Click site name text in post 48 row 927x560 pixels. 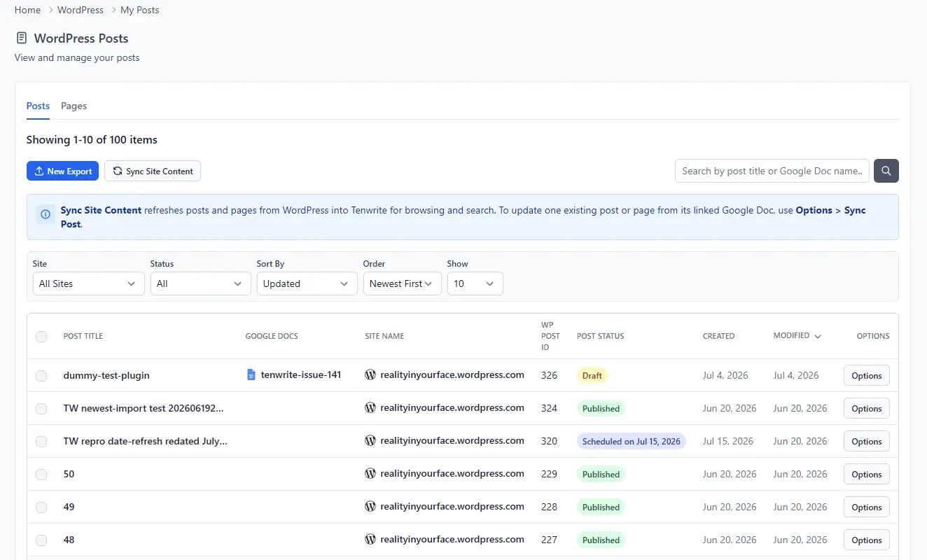(452, 539)
